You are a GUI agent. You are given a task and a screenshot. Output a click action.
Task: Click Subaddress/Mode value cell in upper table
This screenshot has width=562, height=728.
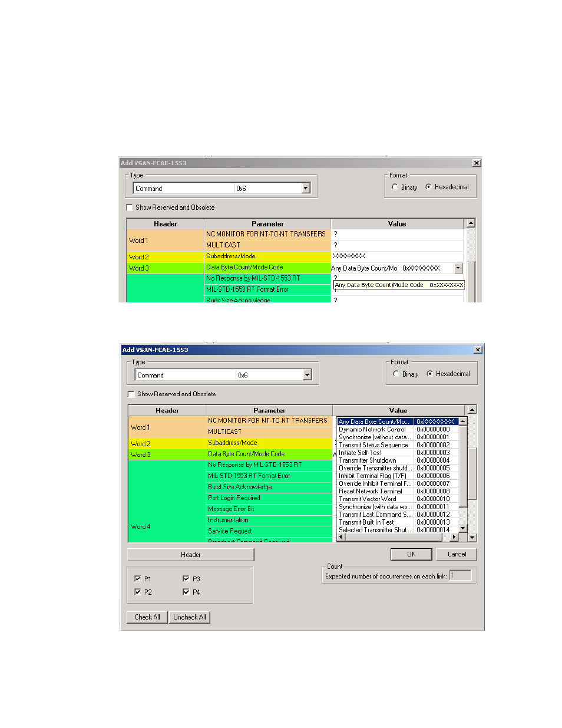point(398,256)
